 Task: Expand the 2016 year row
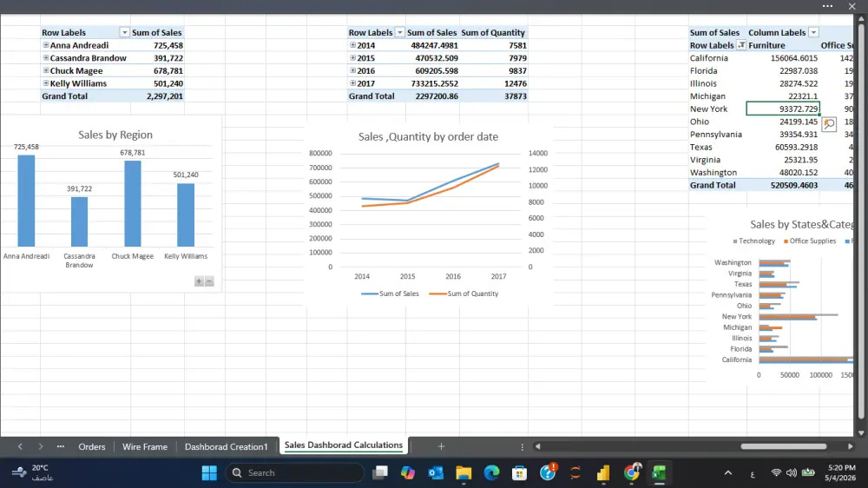pyautogui.click(x=352, y=70)
